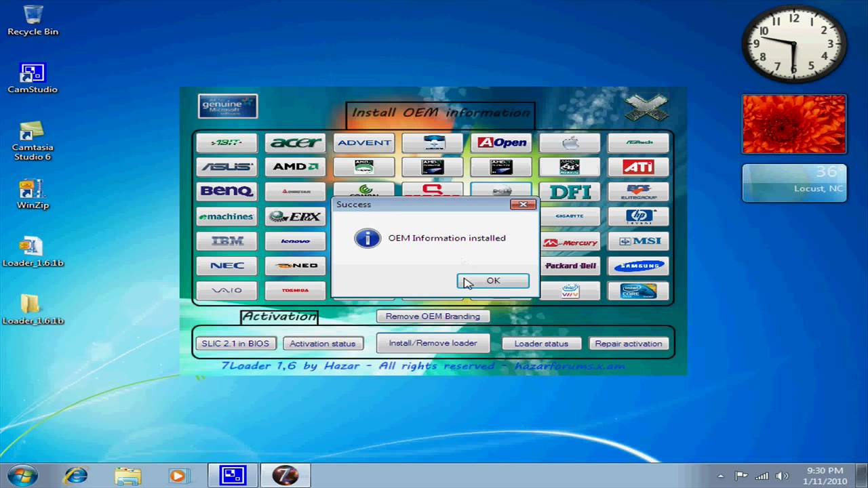Click Install/Remove loader button
Viewport: 868px width, 488px height.
(433, 343)
